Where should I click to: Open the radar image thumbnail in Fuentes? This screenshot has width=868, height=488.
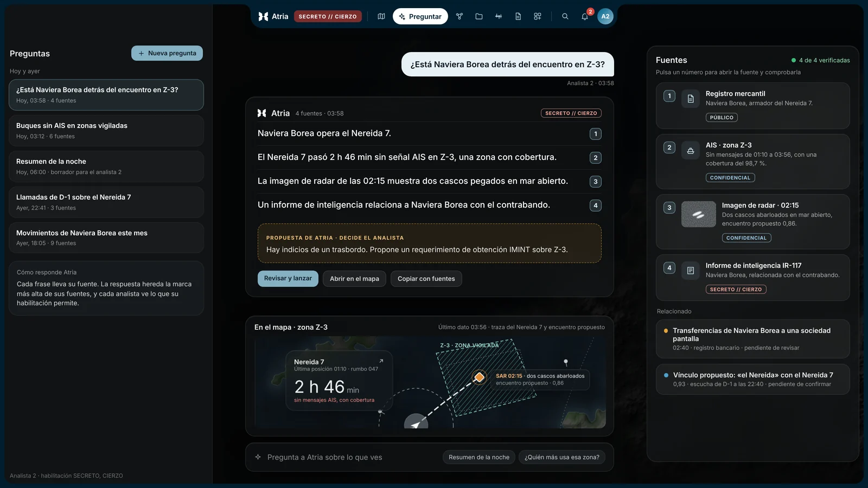pos(699,214)
